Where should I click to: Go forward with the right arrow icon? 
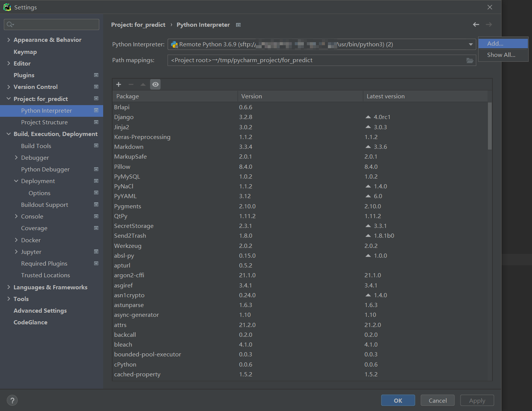coord(489,24)
